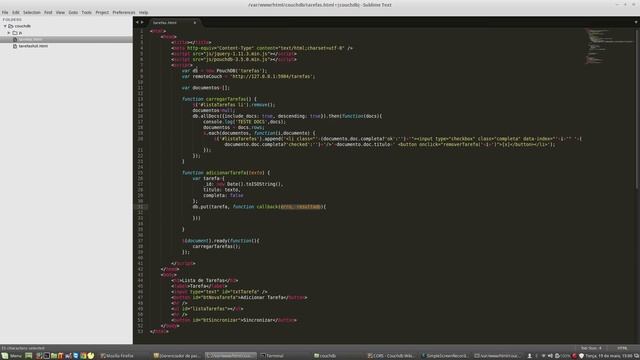Open the Selection menu
Viewport: 640px width, 360px height.
(x=31, y=12)
